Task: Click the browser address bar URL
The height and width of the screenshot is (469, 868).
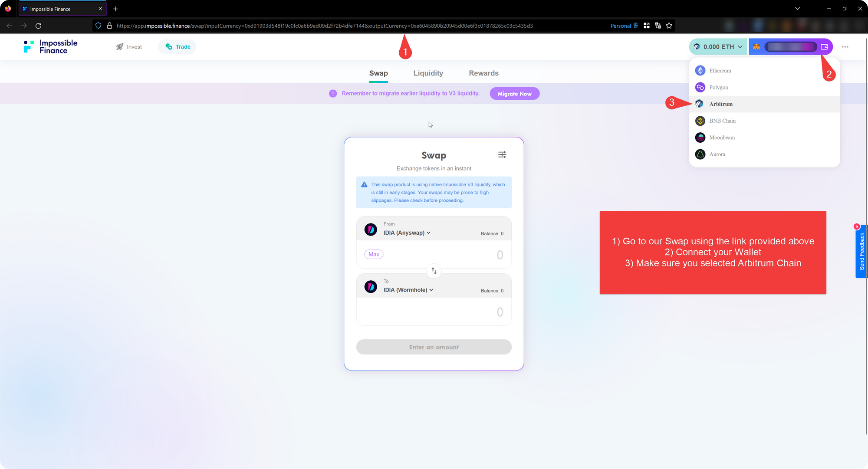Action: tap(325, 26)
